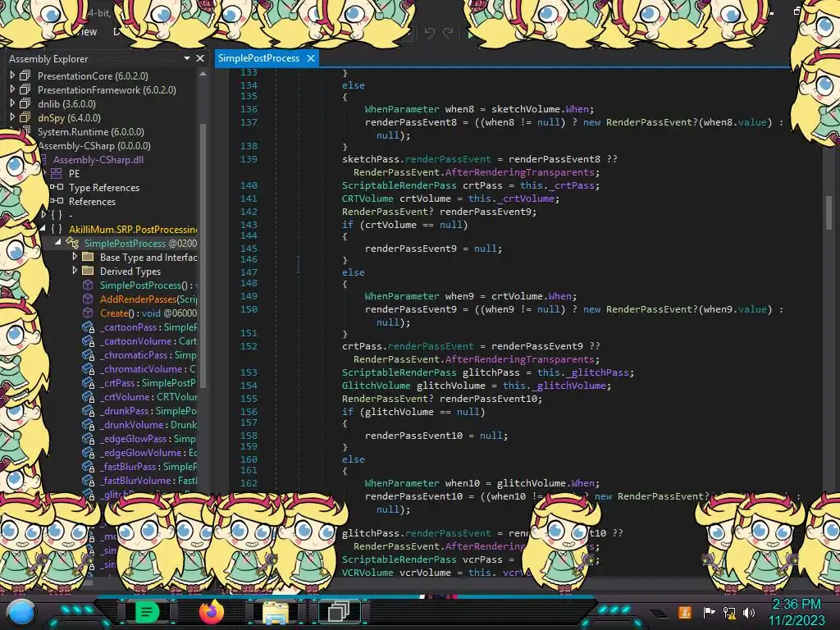The width and height of the screenshot is (840, 630).
Task: Click the SimplePostProcess() constructor method icon
Action: coord(88,285)
